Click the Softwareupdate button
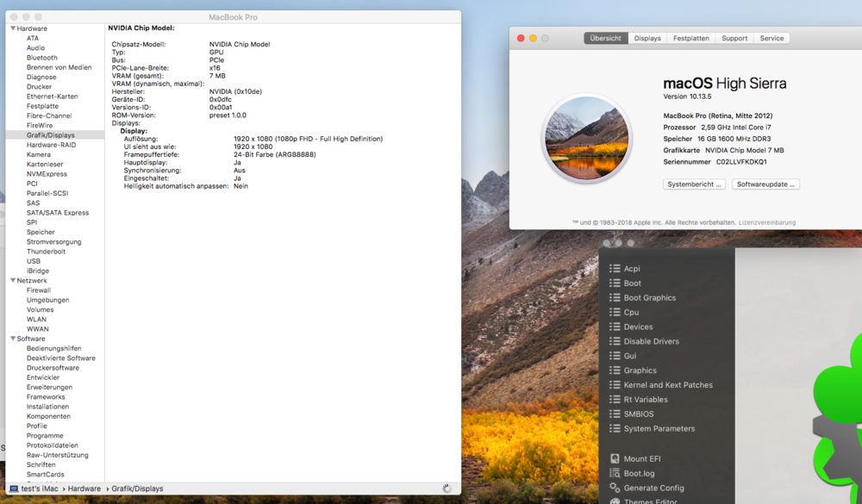The width and height of the screenshot is (862, 504). (765, 184)
